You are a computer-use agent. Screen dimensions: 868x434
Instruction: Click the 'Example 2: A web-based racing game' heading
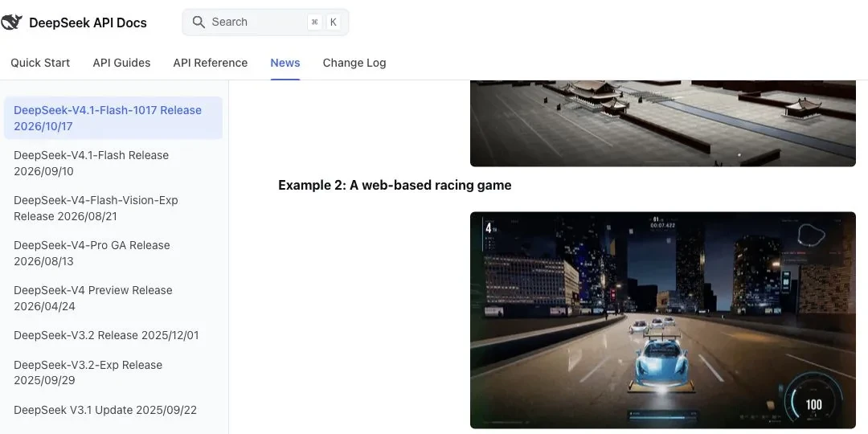pos(395,186)
